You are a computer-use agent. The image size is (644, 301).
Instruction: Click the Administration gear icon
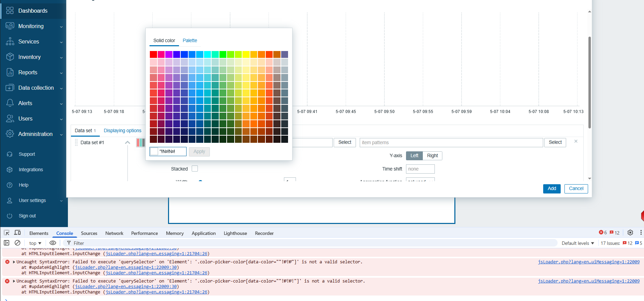click(x=10, y=134)
